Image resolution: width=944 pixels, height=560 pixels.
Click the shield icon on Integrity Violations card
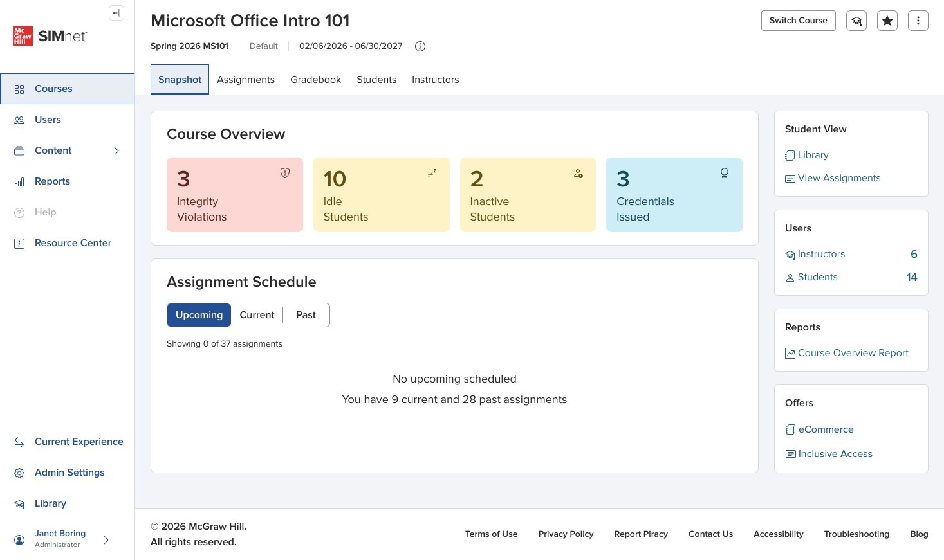point(285,173)
